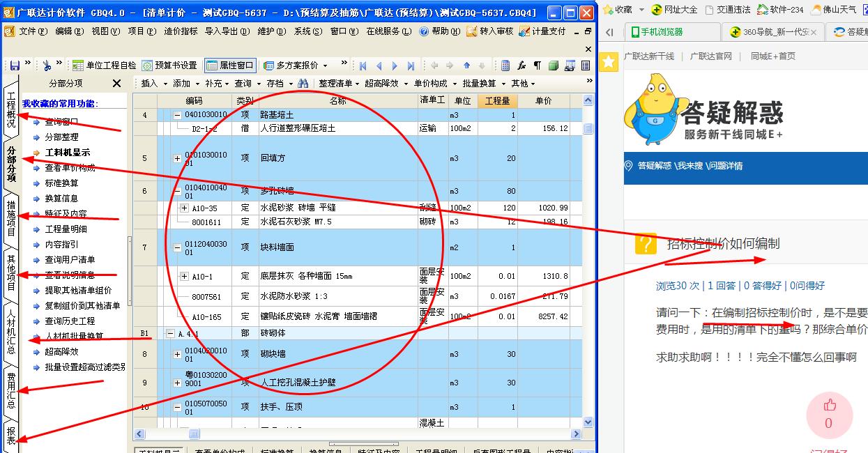Viewport: 868px width, 453px height.
Task: Collapse row 0401030010 路基培土
Action: tap(177, 115)
